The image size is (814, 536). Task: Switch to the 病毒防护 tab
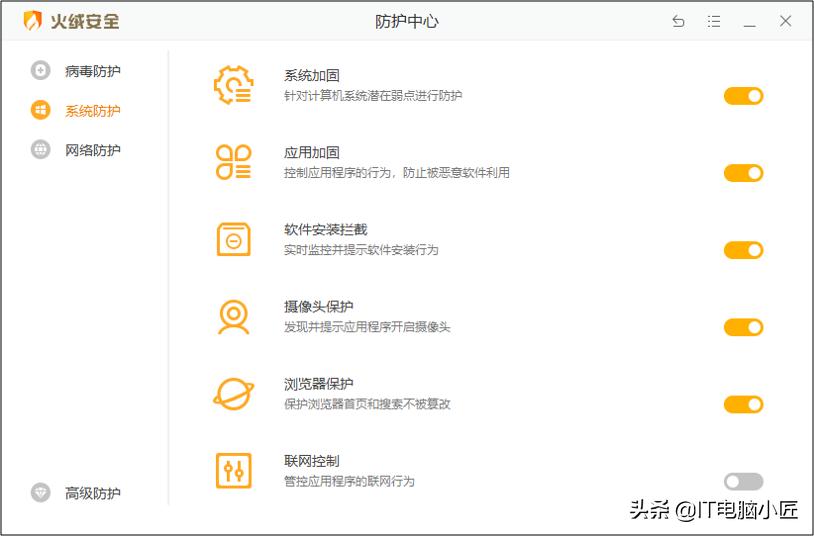pos(92,71)
